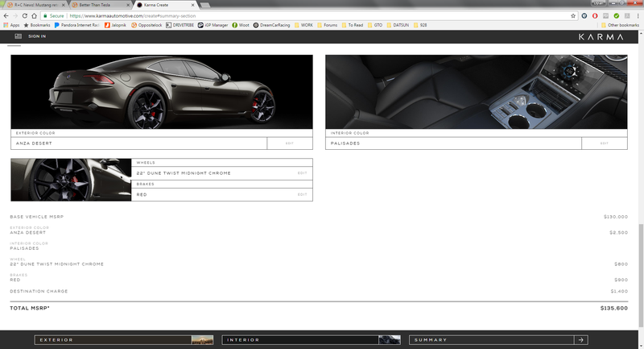
Task: Click the interior console preview image
Action: click(x=477, y=92)
